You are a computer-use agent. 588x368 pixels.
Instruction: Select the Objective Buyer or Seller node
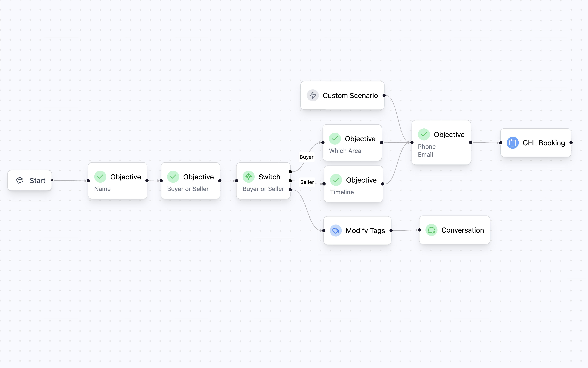click(190, 181)
